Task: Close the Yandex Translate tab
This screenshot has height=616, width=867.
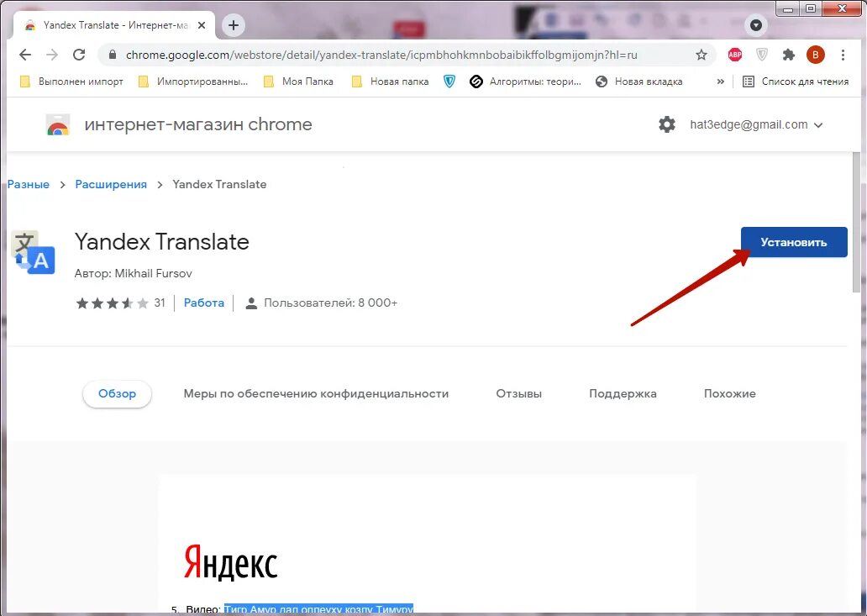Action: pyautogui.click(x=202, y=25)
